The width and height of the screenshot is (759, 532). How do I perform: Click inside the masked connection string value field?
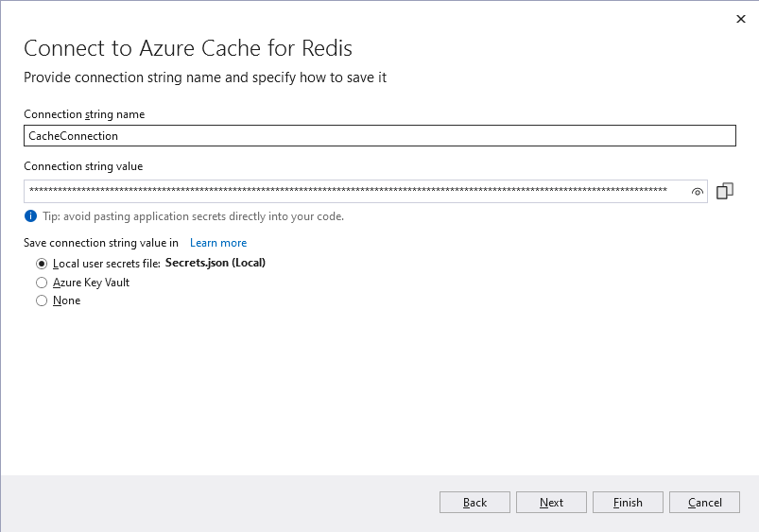[x=350, y=191]
